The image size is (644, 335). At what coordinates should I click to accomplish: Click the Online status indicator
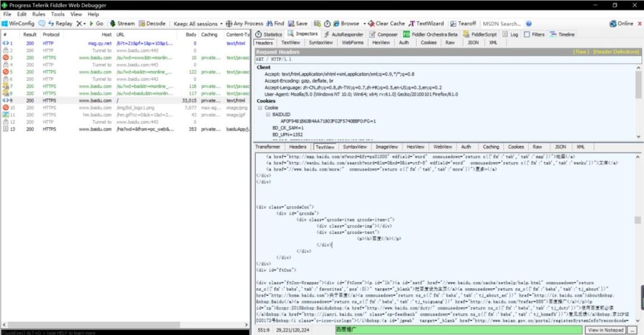[621, 23]
